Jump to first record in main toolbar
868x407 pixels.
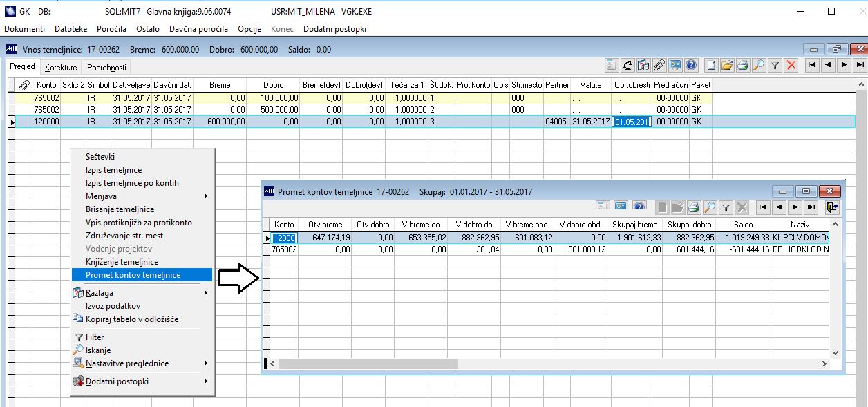point(811,65)
